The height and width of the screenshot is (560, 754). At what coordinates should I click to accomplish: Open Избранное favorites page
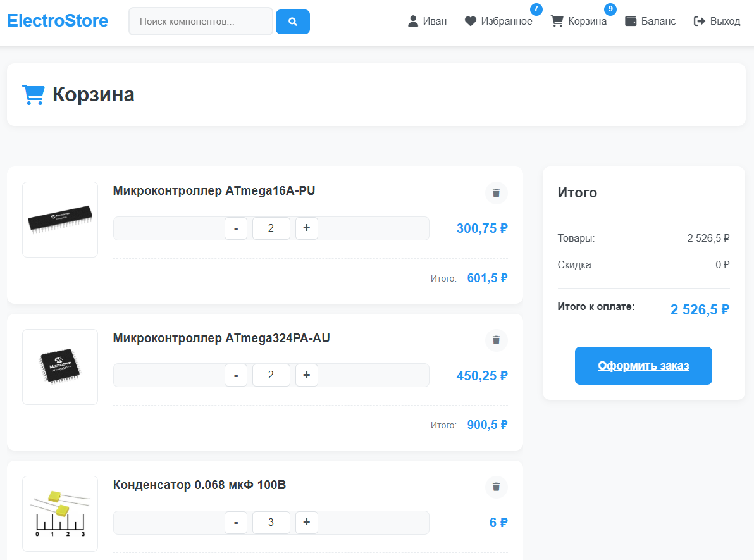(498, 21)
